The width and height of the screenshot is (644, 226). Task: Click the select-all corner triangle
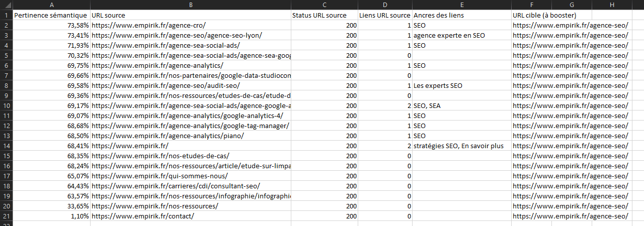pos(6,5)
